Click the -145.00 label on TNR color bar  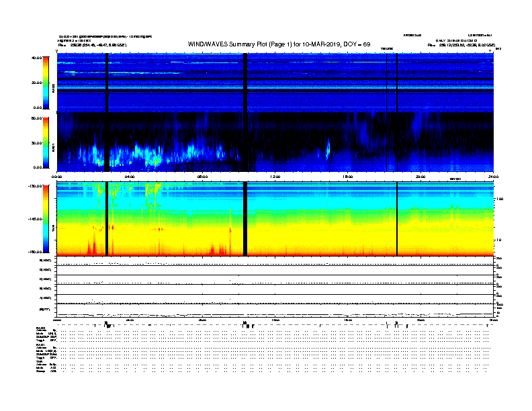point(35,219)
